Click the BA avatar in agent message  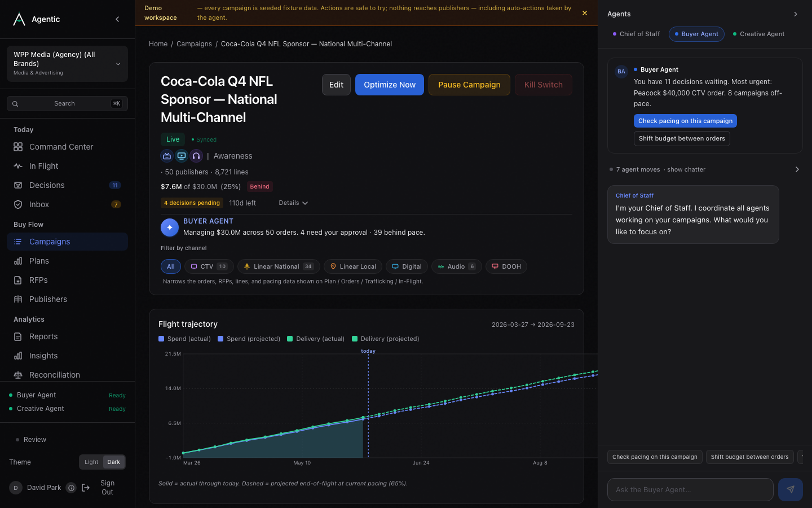coord(621,72)
